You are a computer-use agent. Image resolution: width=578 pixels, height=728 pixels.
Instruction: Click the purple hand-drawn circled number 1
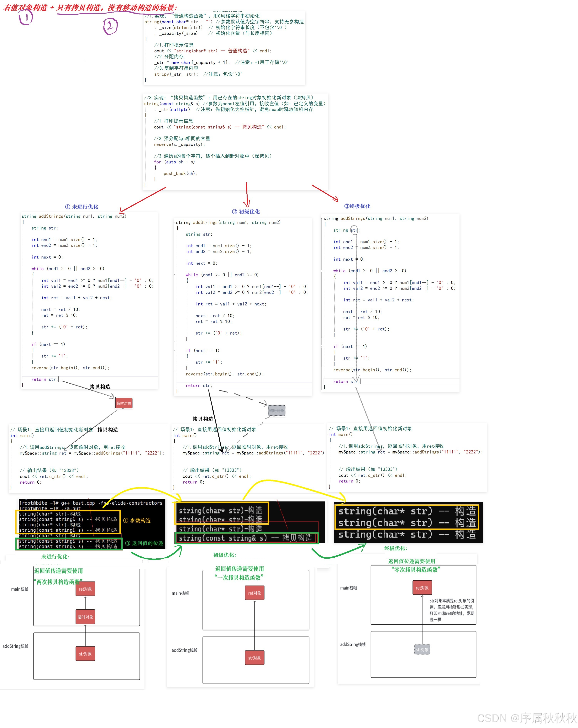click(x=26, y=18)
